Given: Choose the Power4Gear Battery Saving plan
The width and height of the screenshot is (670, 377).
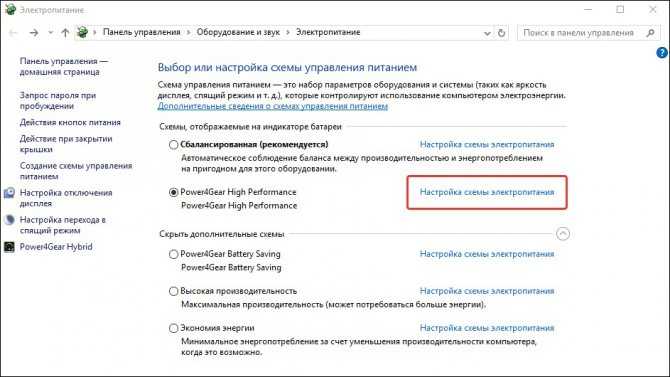Looking at the screenshot, I should [173, 254].
